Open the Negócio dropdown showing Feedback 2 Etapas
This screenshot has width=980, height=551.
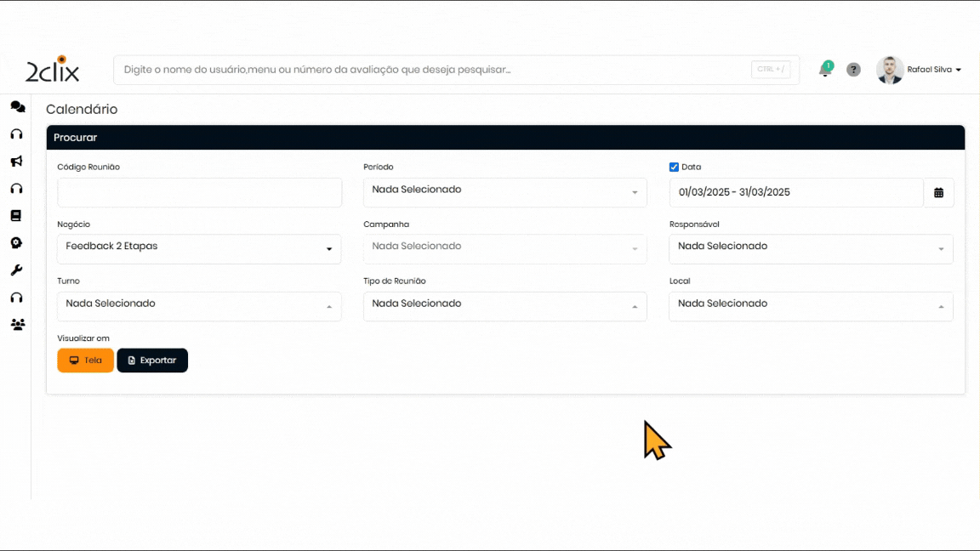[199, 249]
